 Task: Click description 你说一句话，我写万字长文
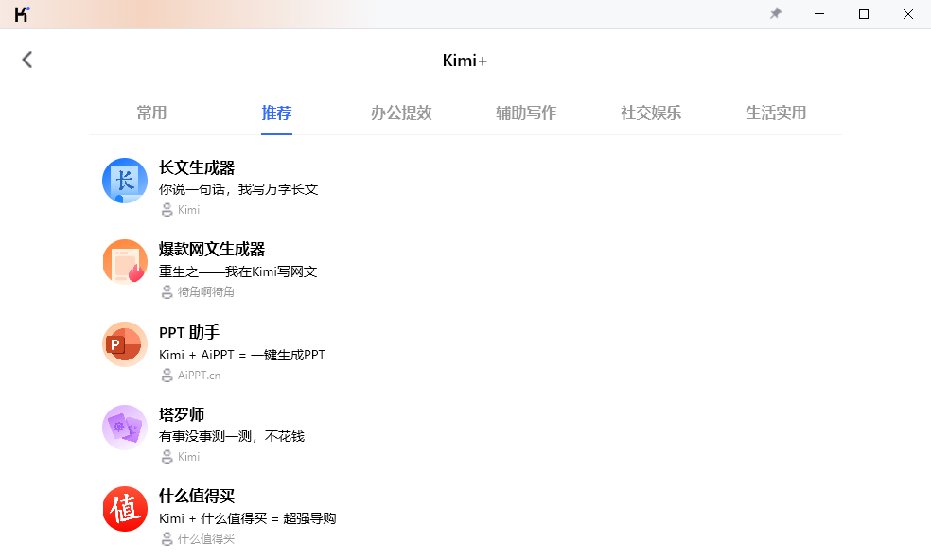click(x=238, y=189)
